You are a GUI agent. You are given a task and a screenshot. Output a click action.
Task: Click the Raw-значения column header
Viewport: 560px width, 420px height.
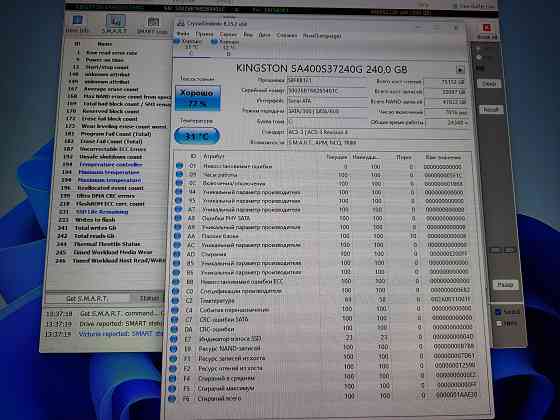[x=443, y=158]
